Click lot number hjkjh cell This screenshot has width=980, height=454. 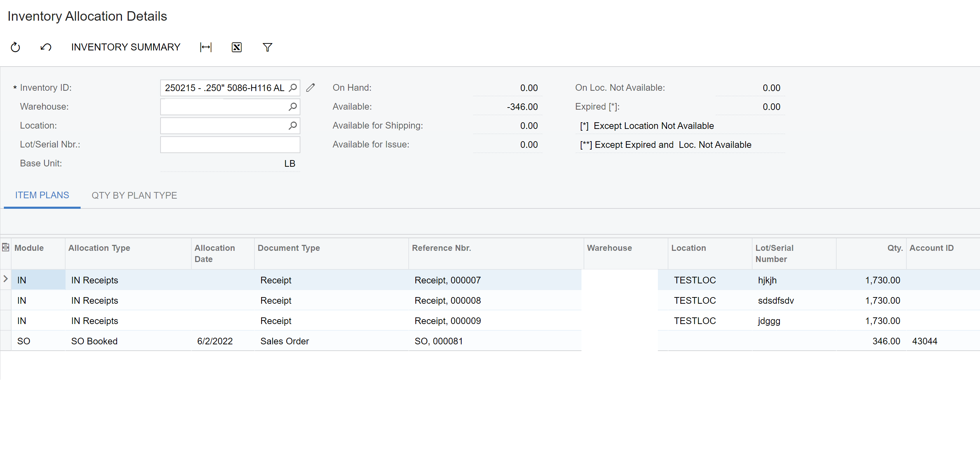[794, 280]
